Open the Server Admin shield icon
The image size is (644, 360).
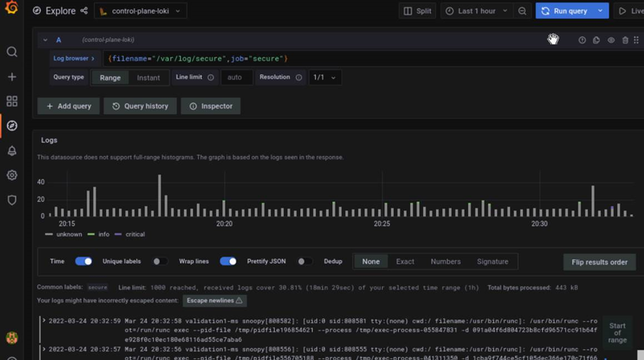(x=12, y=200)
